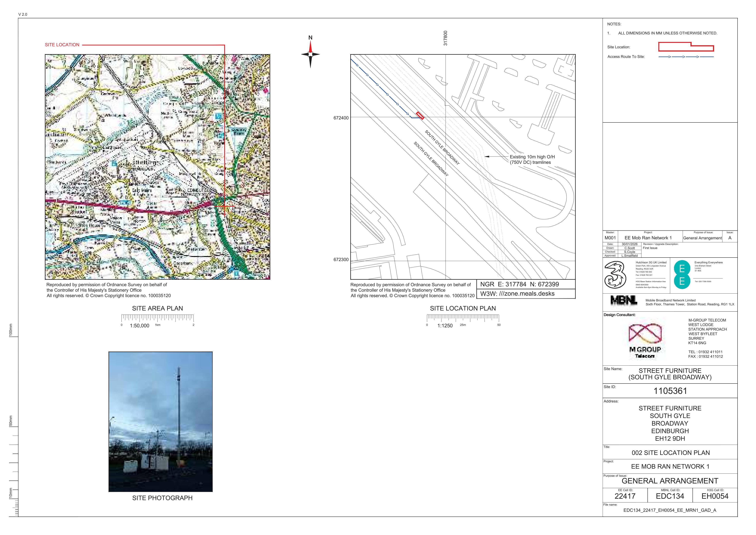Screen dimensions: 756x535
Task: Click the Everything Everywhere company name
Action: coord(709,262)
